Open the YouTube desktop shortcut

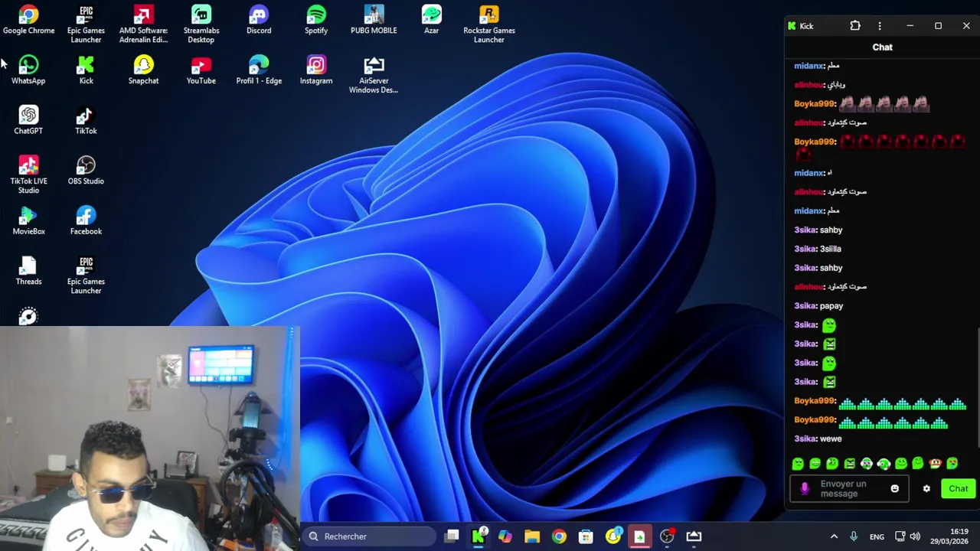(201, 70)
